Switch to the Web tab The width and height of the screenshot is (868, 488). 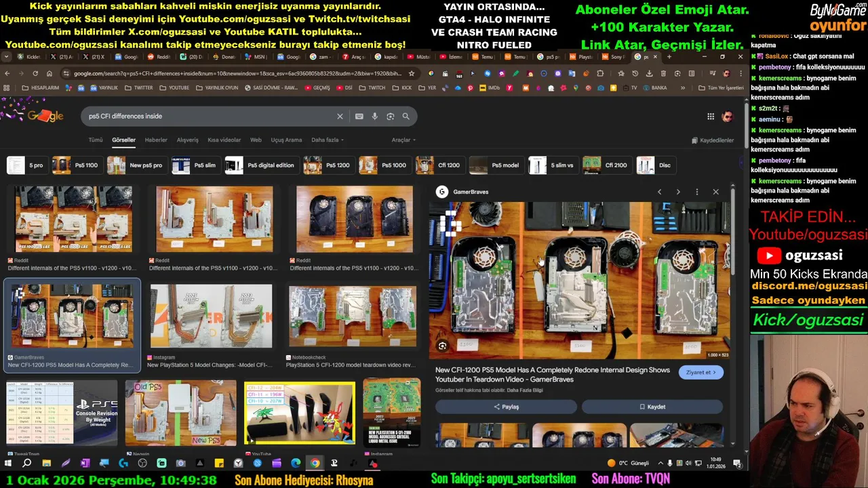[x=256, y=140]
